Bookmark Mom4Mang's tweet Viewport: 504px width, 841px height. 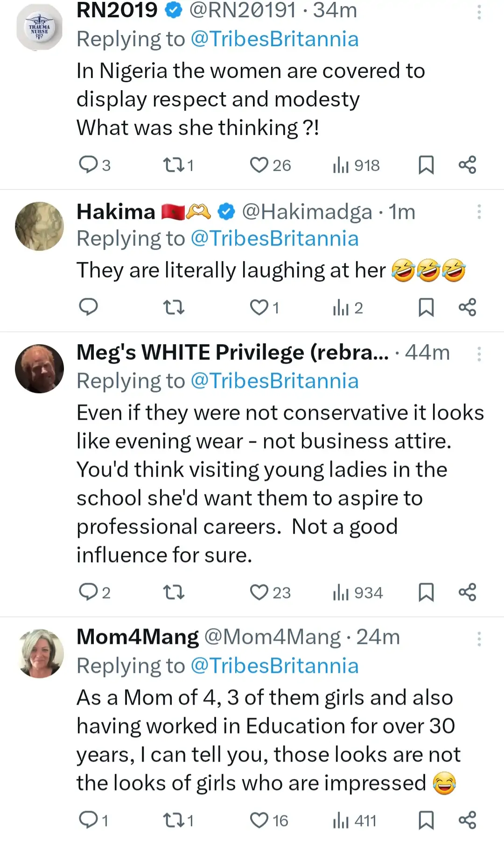(426, 820)
